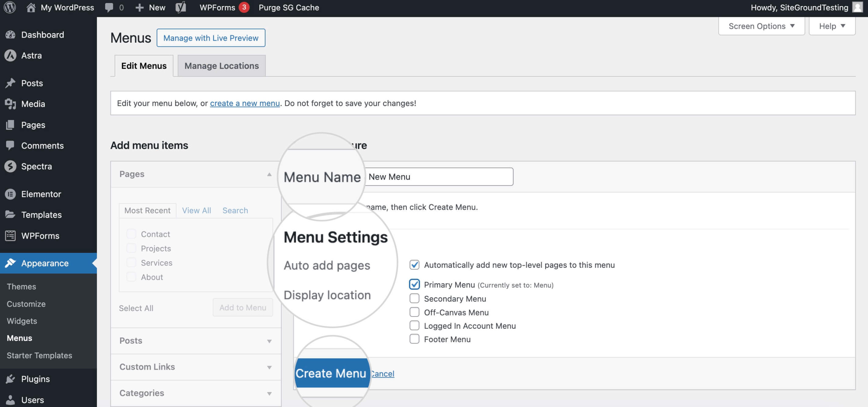The image size is (868, 407).
Task: Click the Media library icon
Action: [x=11, y=104]
